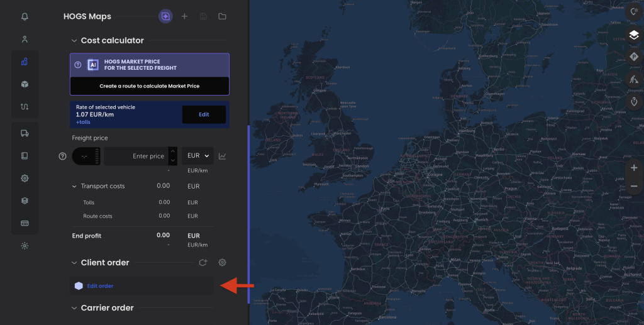Open the map layers button

(x=634, y=35)
